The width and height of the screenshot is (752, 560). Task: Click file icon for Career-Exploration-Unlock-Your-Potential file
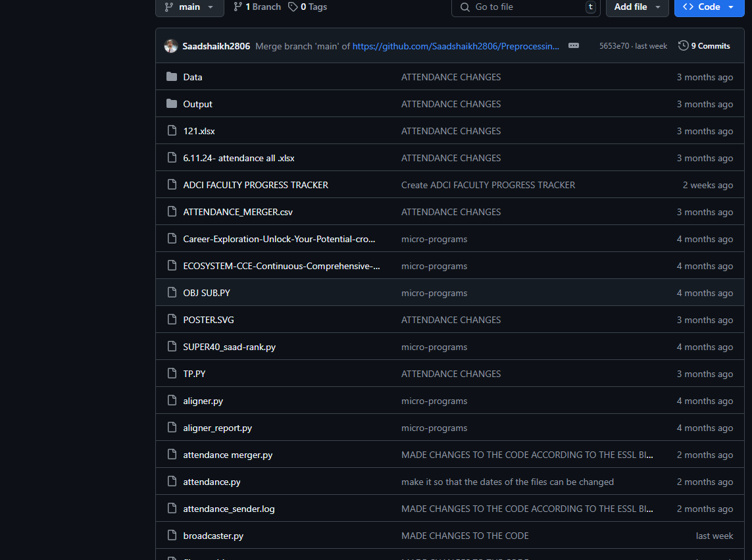point(172,238)
